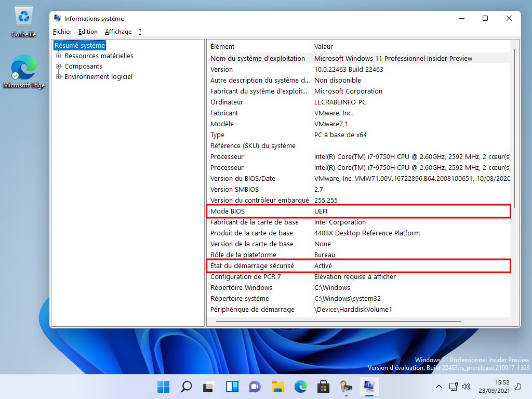The image size is (532, 399).
Task: Launch Microsoft Edge from the taskbar
Action: click(x=301, y=387)
